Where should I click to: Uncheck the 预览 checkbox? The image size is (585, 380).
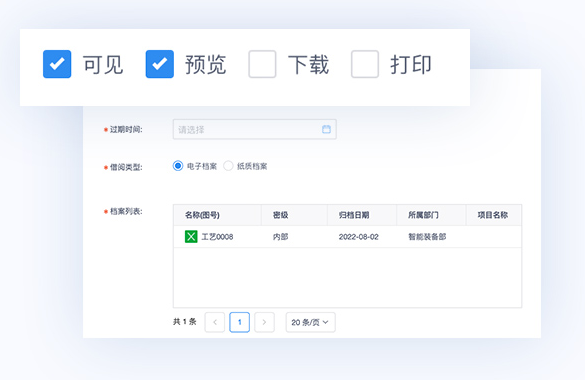(x=160, y=64)
